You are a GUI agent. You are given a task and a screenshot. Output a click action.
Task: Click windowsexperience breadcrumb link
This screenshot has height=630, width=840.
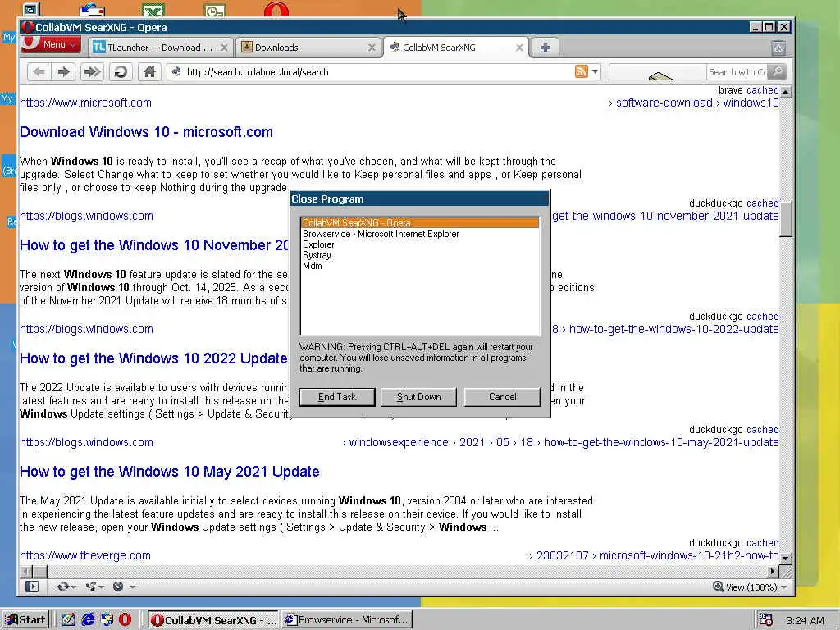(399, 442)
